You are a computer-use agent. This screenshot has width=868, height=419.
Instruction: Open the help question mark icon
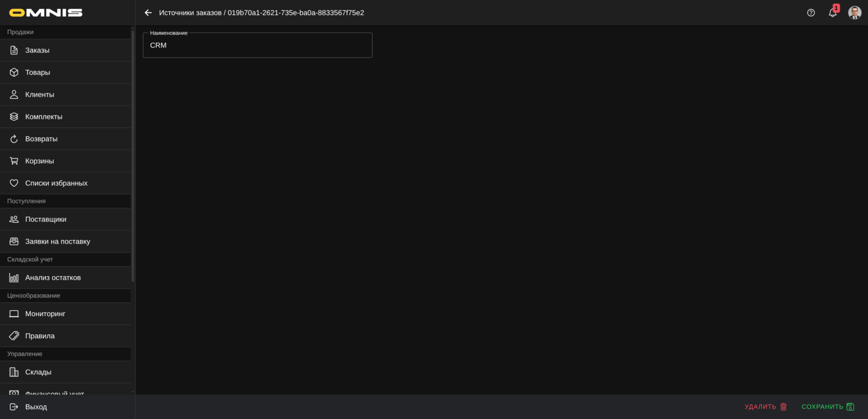[811, 13]
